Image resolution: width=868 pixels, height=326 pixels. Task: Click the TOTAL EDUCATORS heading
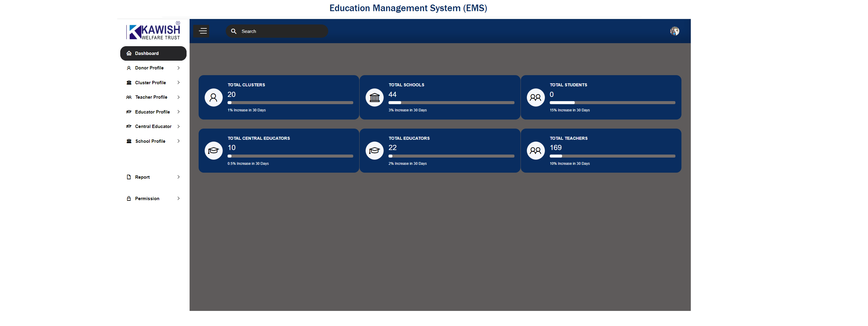click(409, 138)
